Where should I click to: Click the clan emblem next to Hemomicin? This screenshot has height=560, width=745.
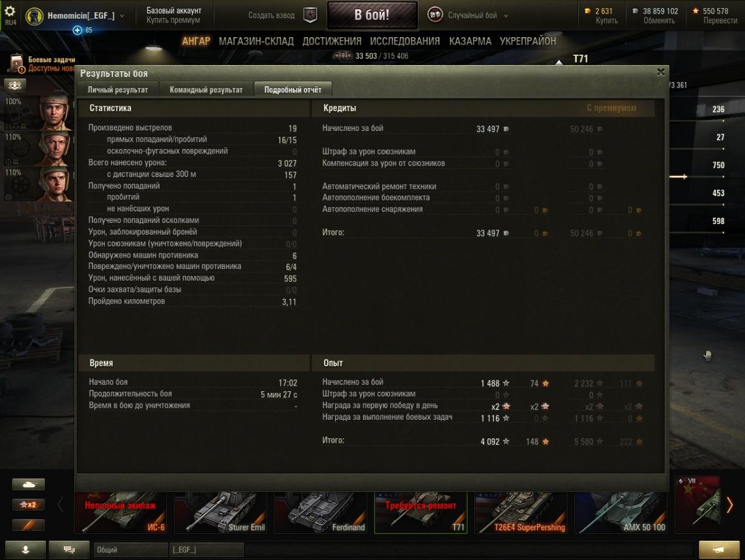click(35, 16)
